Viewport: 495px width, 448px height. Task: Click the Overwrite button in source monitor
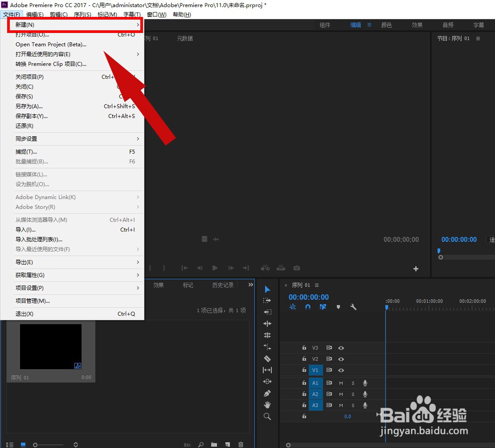point(281,268)
